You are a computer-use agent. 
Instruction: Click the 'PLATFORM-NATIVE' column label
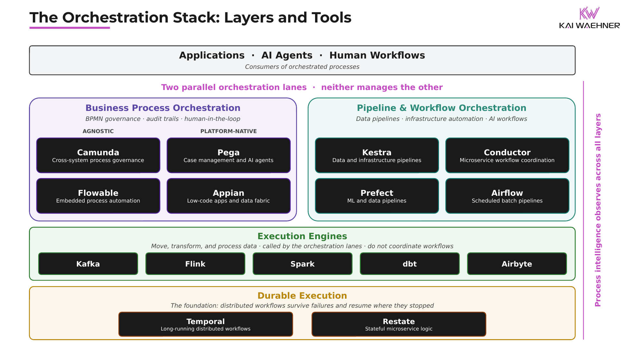[x=229, y=131]
